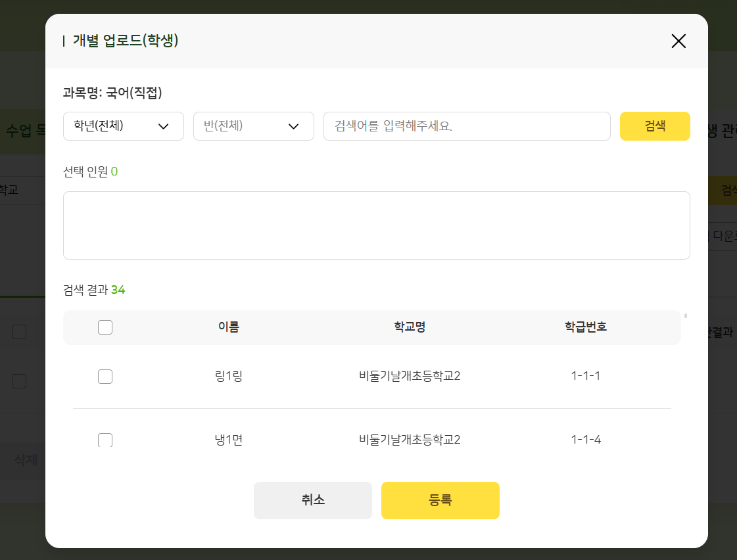Image resolution: width=737 pixels, height=560 pixels.
Task: Click the 비둘기날개초등학교2 cell in the 링1링 row
Action: pyautogui.click(x=410, y=377)
